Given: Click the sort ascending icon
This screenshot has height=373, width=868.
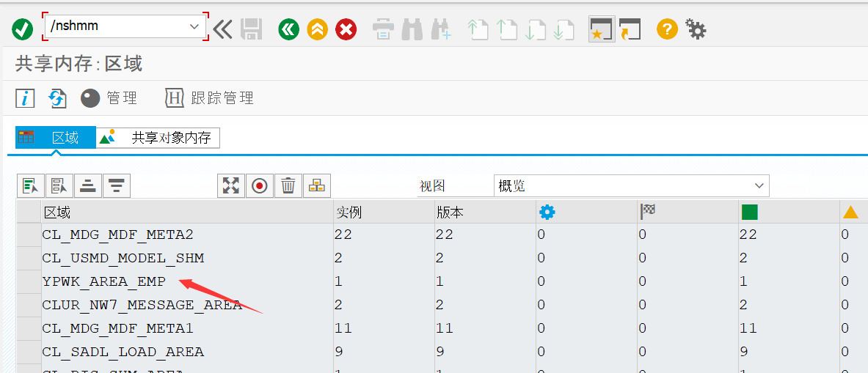Looking at the screenshot, I should (88, 186).
